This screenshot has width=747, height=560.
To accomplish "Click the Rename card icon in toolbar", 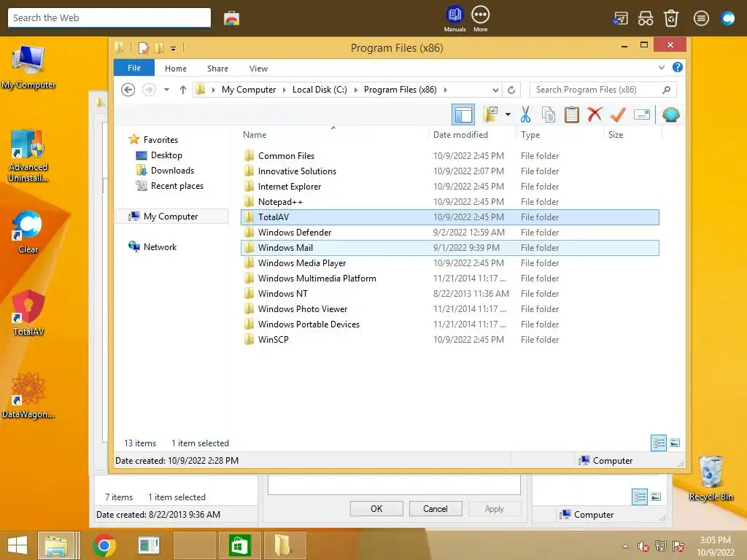I will (642, 114).
